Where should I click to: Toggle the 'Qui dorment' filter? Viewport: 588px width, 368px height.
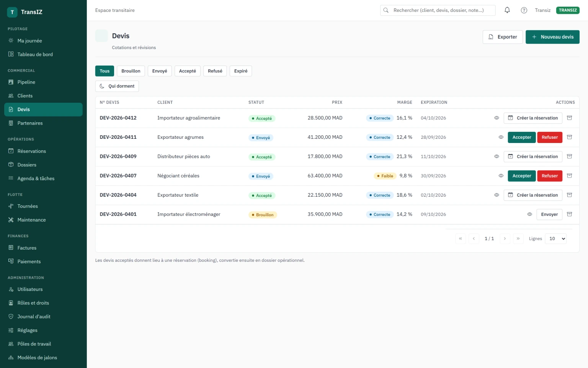click(x=117, y=86)
